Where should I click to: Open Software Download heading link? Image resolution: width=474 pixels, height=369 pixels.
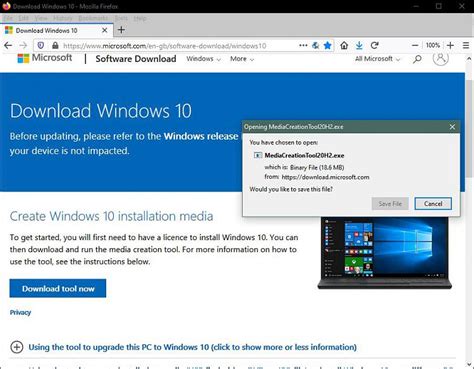tap(136, 59)
